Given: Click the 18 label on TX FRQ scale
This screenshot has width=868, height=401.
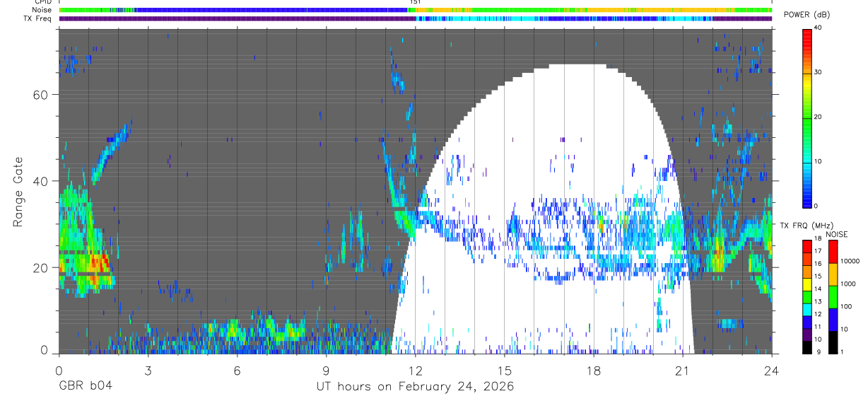Looking at the screenshot, I should (819, 240).
